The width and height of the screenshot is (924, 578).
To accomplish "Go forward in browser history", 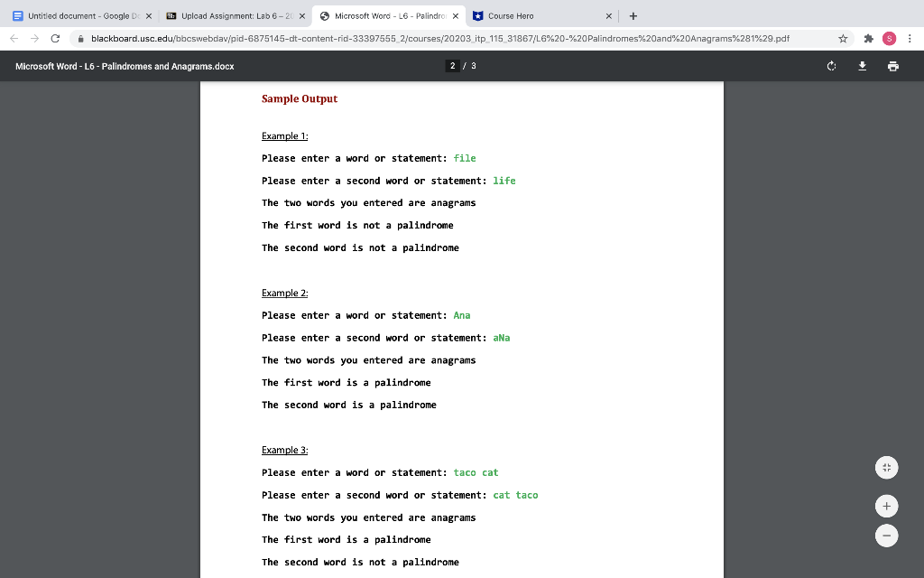I will point(35,38).
